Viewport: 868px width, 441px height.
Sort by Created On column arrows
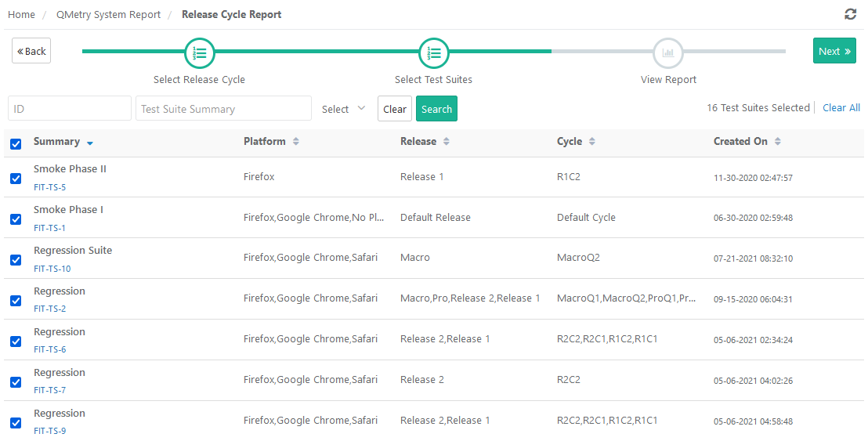coord(778,142)
